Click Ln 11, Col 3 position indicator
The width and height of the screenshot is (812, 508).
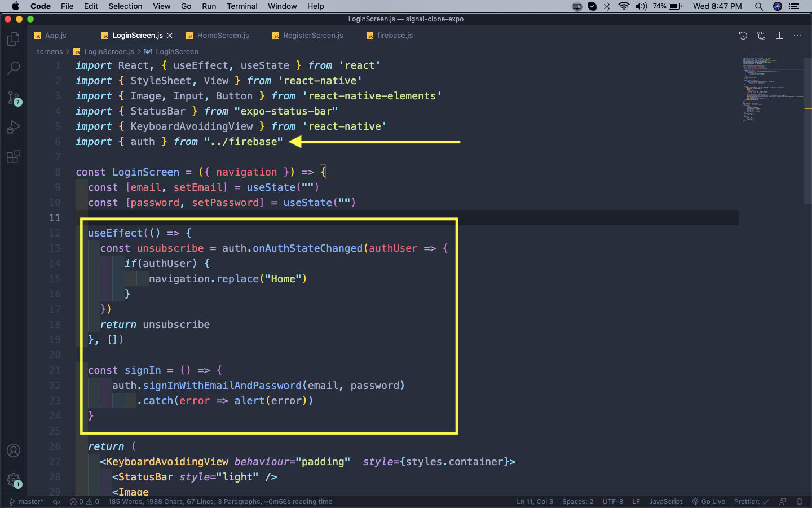pyautogui.click(x=535, y=502)
